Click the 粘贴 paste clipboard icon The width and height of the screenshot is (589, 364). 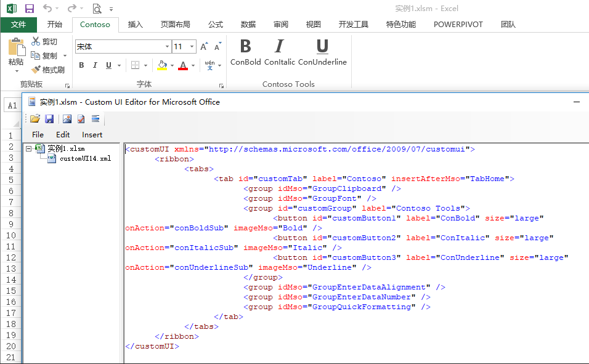coord(17,47)
